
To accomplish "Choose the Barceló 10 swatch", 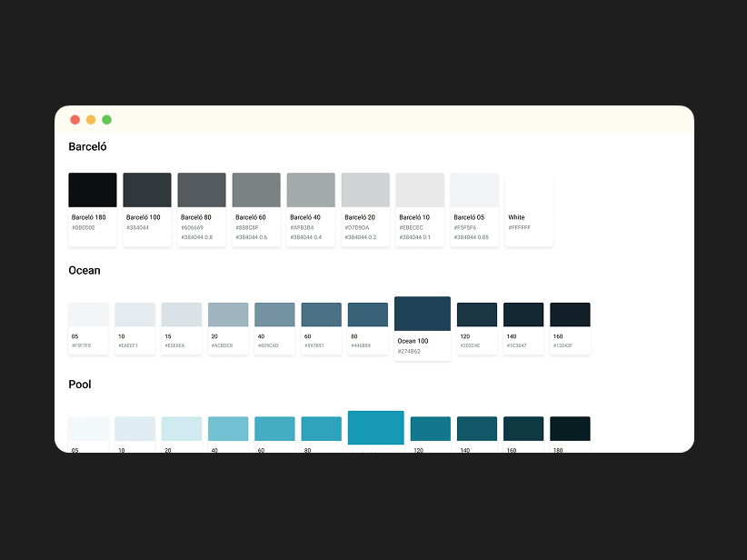I will tap(420, 190).
